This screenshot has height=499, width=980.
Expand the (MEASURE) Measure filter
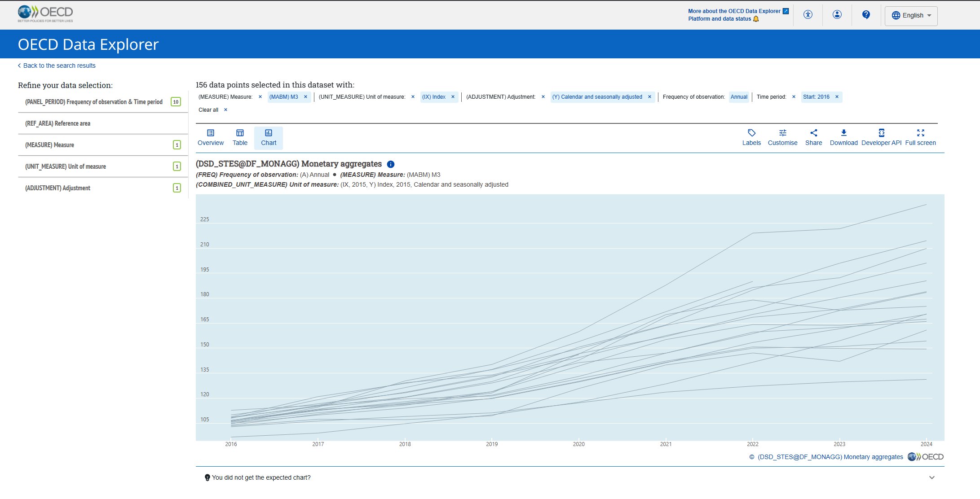103,145
